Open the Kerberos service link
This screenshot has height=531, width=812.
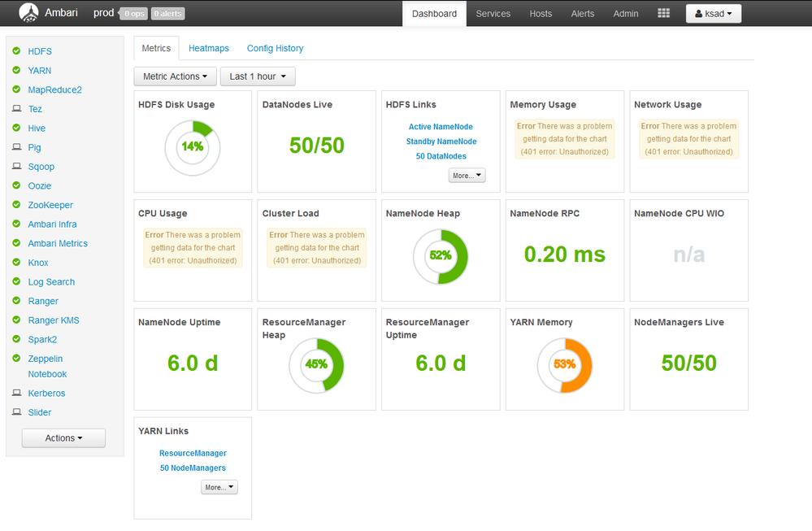(x=46, y=394)
